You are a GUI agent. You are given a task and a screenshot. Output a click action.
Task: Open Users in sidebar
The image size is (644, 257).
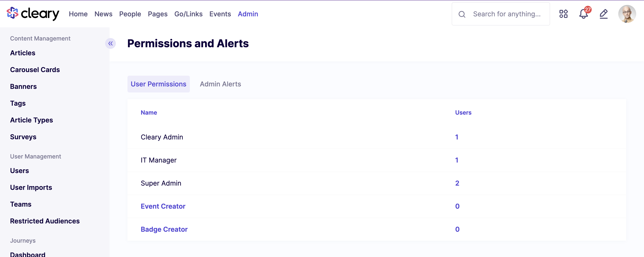coord(19,171)
